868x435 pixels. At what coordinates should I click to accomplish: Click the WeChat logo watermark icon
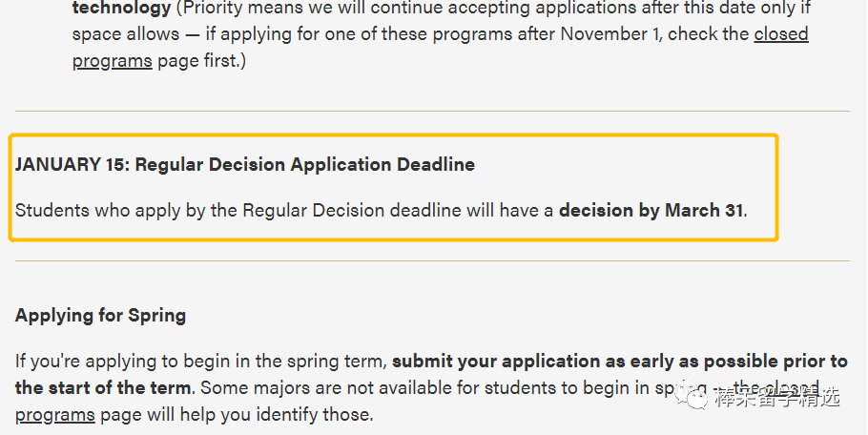click(x=691, y=396)
